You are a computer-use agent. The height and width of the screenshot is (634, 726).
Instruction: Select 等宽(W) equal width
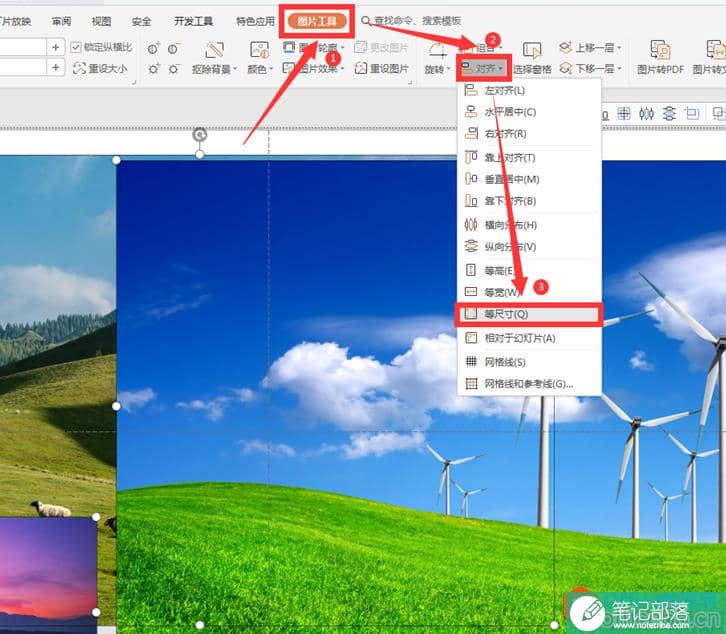tap(529, 292)
